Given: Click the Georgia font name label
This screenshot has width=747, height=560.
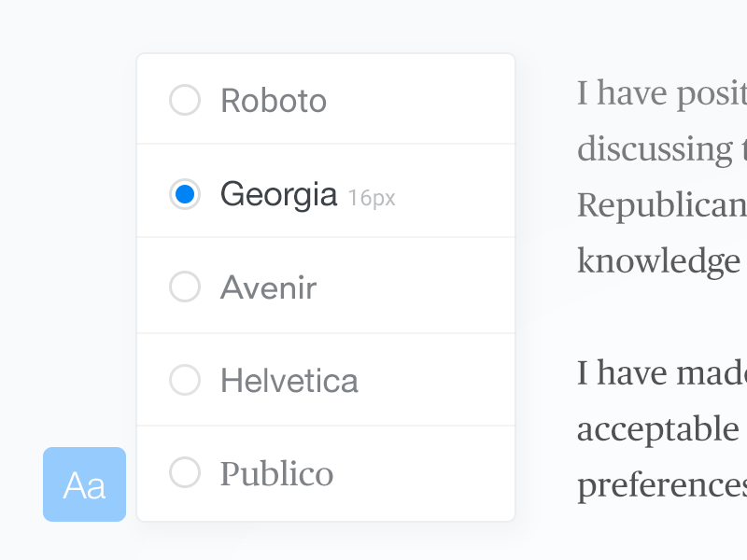Looking at the screenshot, I should pos(278,194).
